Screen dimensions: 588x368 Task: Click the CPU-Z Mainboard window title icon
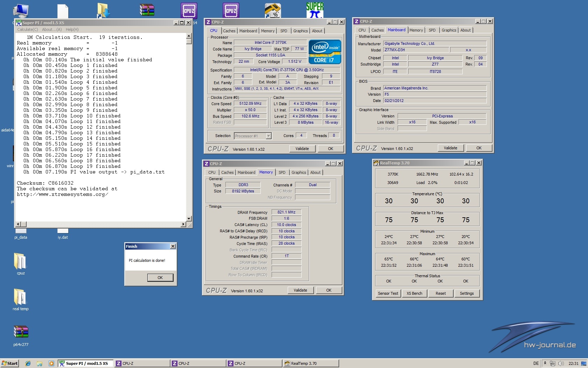coord(357,21)
